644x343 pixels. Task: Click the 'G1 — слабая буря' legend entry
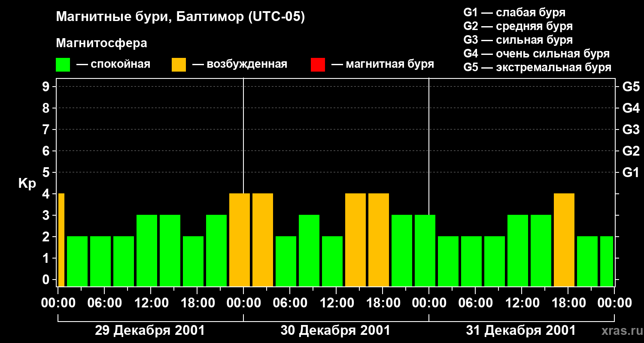[x=514, y=12]
